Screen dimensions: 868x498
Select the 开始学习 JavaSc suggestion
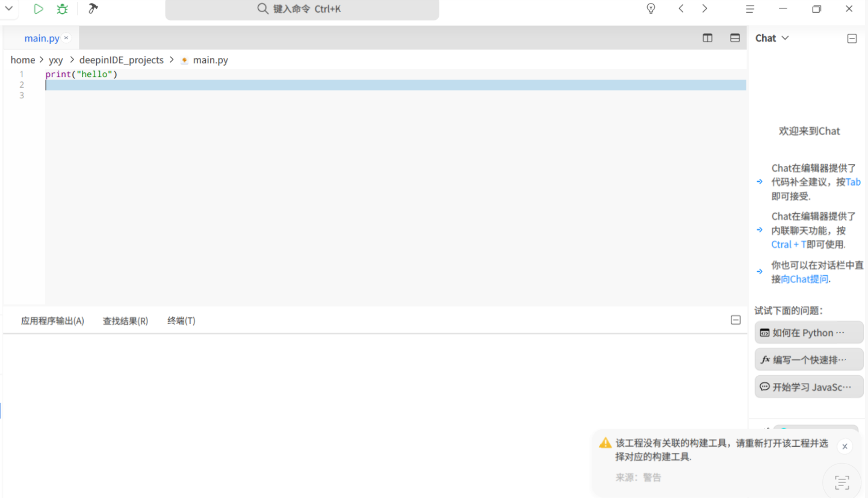point(809,387)
